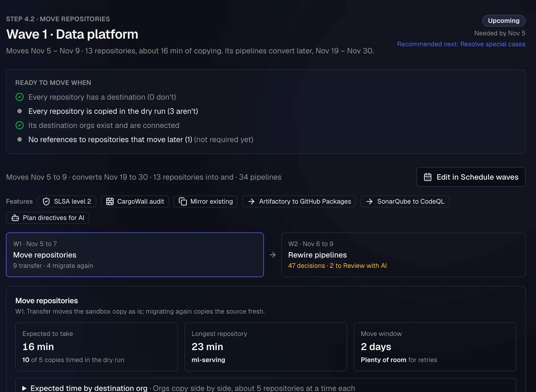Click the 'ml-serving' repository name
The image size is (536, 392).
(x=208, y=360)
